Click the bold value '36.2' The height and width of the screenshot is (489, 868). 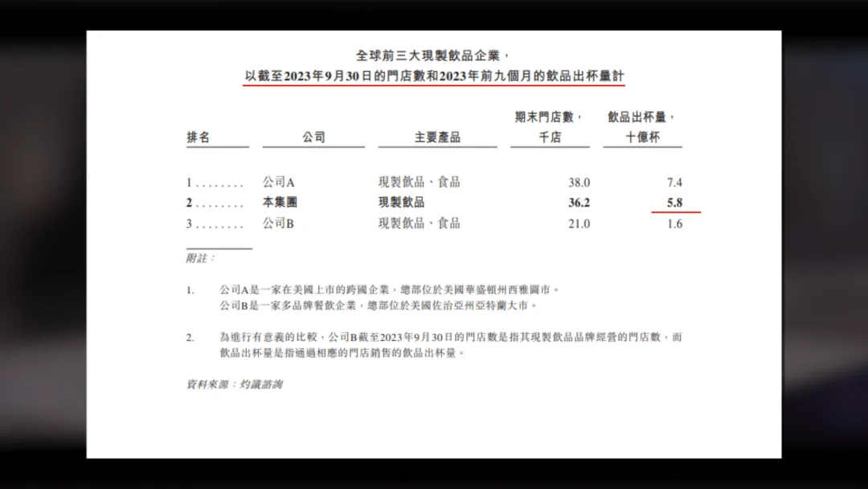[579, 203]
